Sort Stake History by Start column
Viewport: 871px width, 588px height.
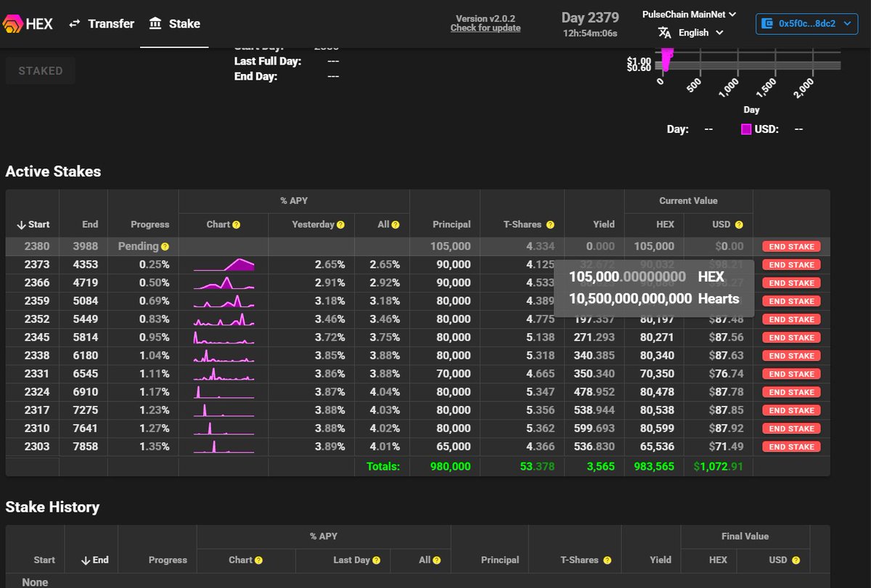[x=44, y=560]
